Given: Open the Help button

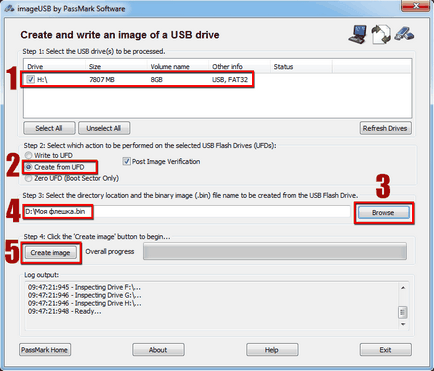Looking at the screenshot, I should [272, 350].
